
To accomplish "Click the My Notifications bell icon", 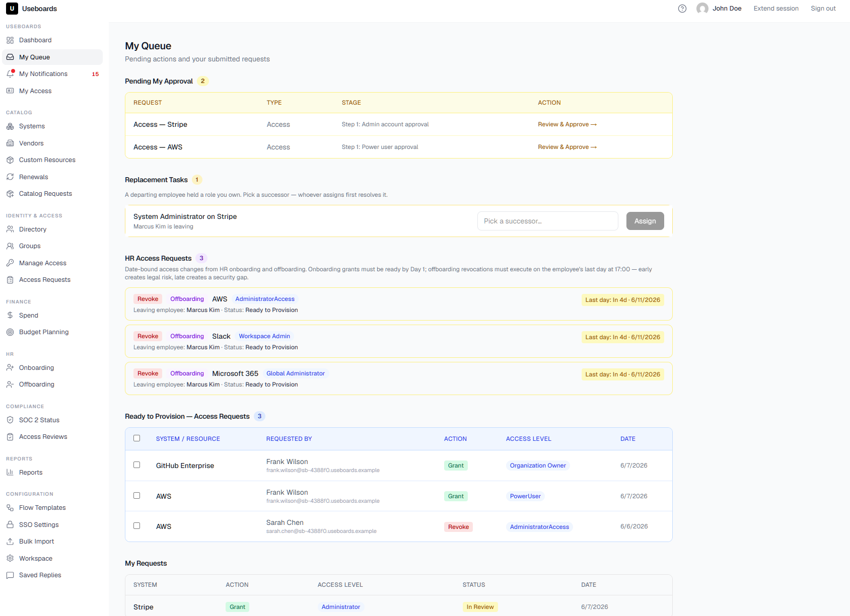I will 10,74.
